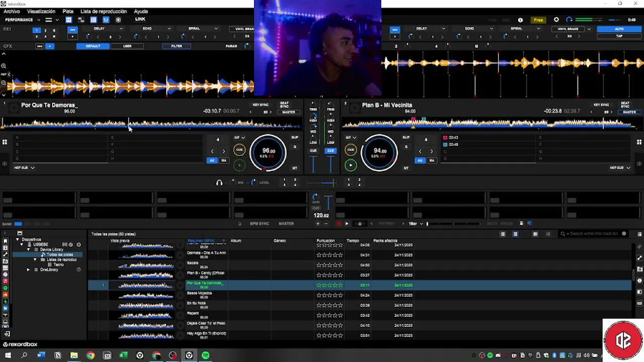Open the PERFORMANCE mode dropdown
This screenshot has height=362, width=644.
[22, 20]
